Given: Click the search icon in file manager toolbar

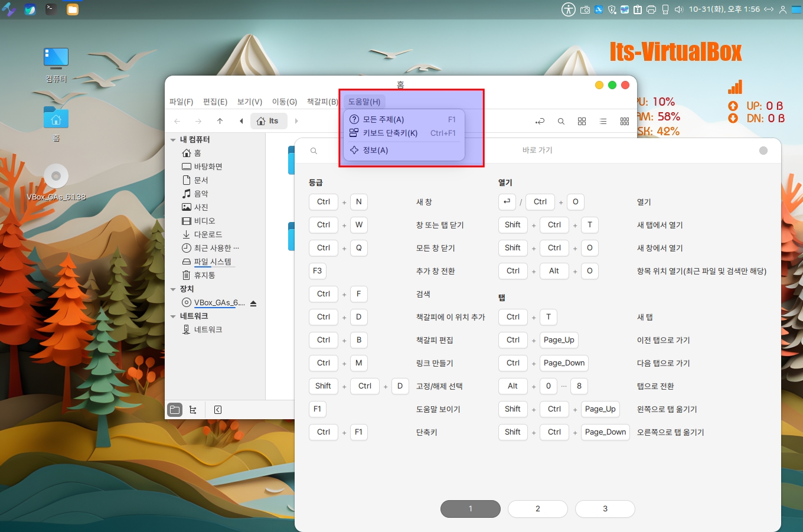Looking at the screenshot, I should tap(561, 121).
